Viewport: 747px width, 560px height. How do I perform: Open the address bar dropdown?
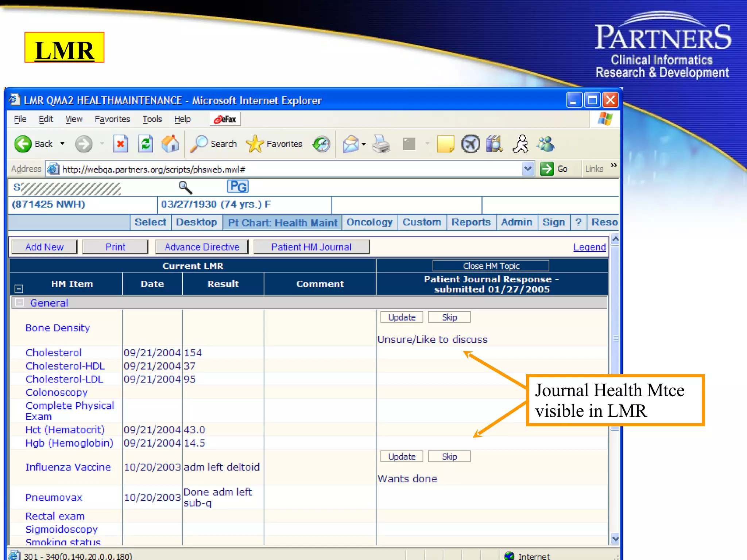click(x=528, y=169)
